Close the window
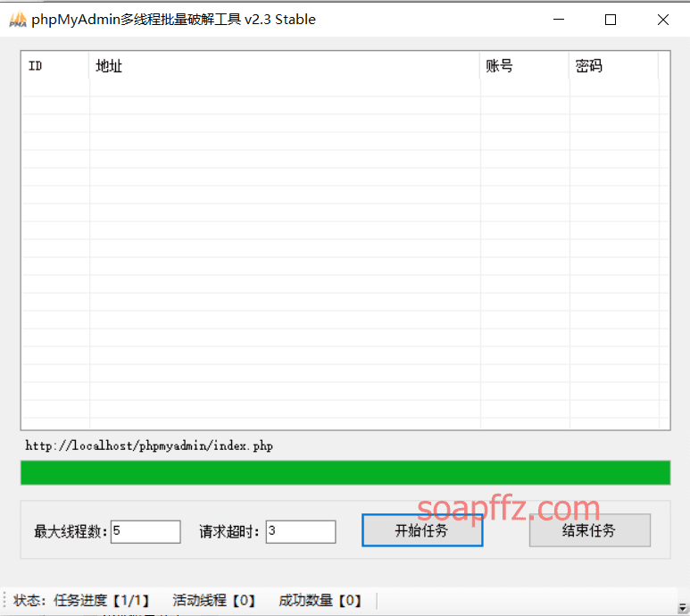Image resolution: width=690 pixels, height=616 pixels. (662, 20)
